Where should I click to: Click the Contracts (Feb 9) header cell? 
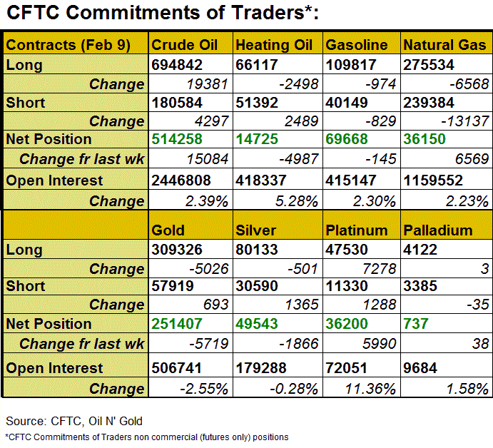coord(68,45)
